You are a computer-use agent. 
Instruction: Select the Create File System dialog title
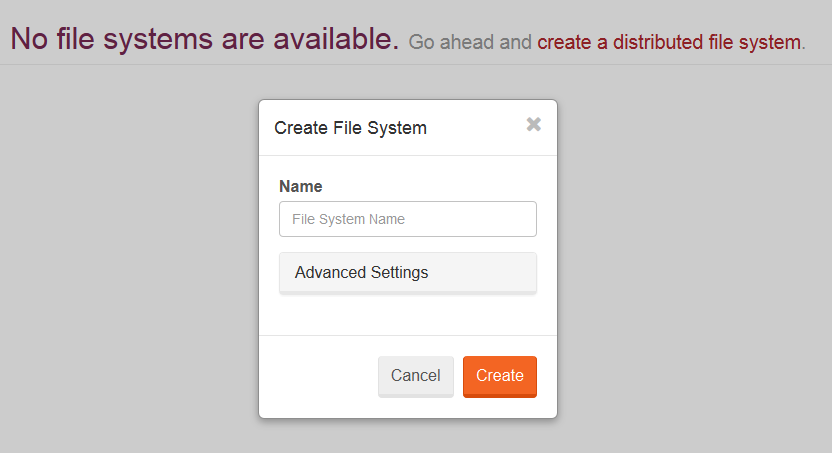pyautogui.click(x=350, y=128)
